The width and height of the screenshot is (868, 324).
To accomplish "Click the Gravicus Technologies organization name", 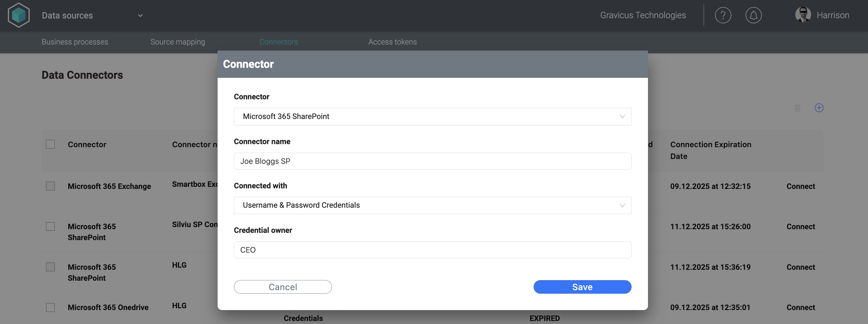I will pos(643,15).
